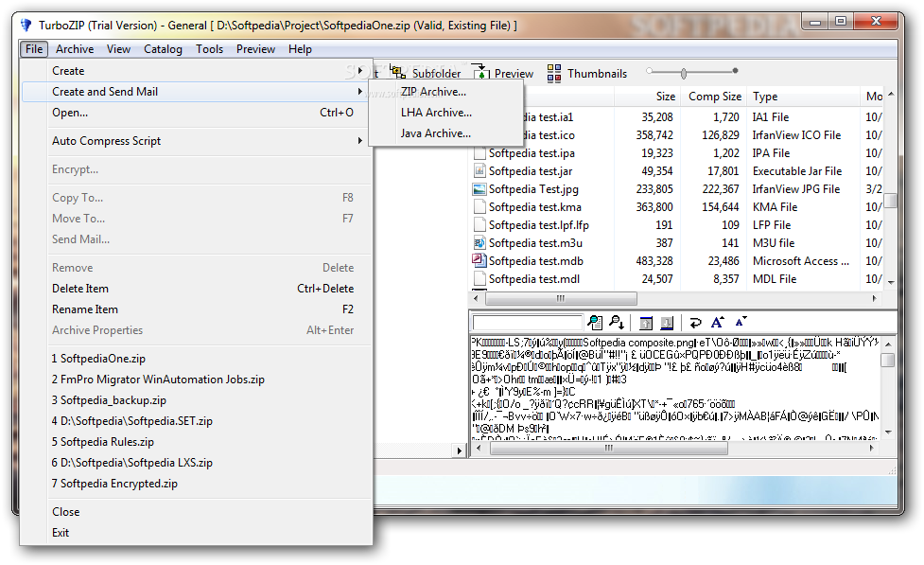
Task: Open the Help menu
Action: click(300, 49)
